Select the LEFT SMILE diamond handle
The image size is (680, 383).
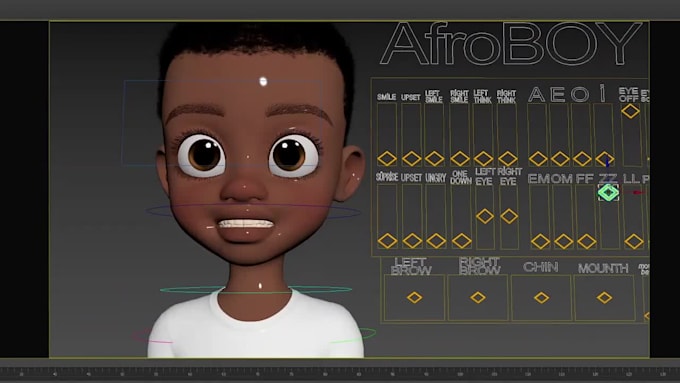point(435,159)
